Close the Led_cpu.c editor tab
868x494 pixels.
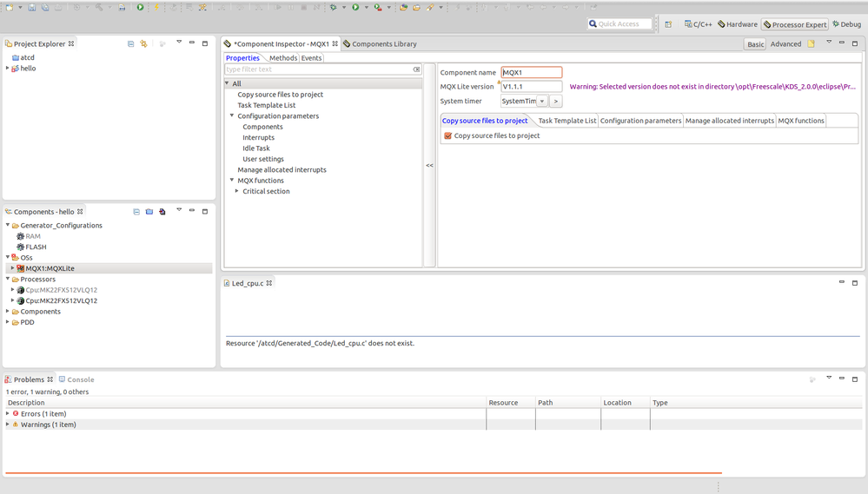269,283
